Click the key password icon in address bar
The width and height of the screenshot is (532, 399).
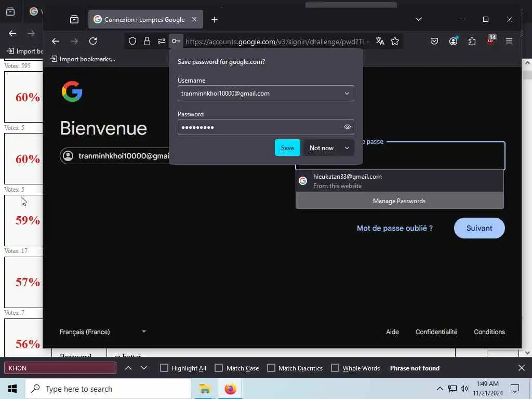(176, 42)
